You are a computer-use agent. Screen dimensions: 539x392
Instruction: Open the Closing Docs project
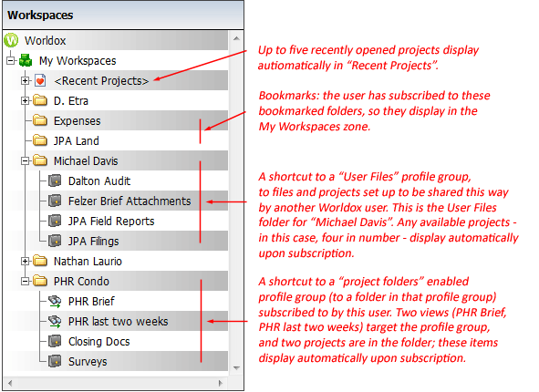[99, 342]
